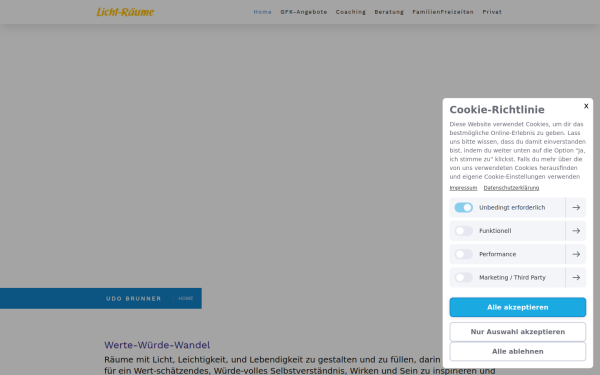
Task: Open the GFK-Angebote menu
Action: (x=304, y=12)
